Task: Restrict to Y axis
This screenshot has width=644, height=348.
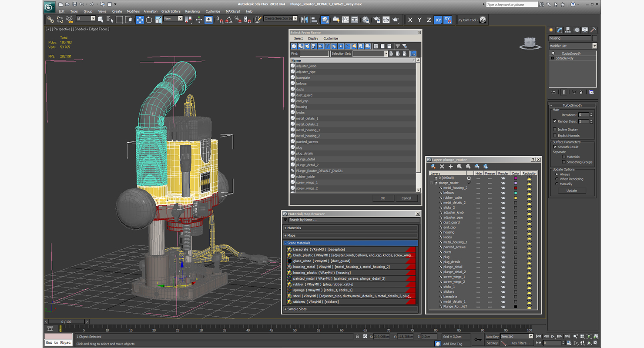Action: 419,20
